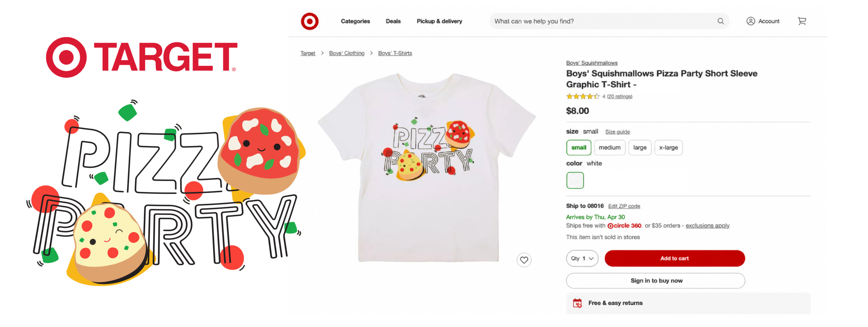Open the Categories menu

[355, 21]
